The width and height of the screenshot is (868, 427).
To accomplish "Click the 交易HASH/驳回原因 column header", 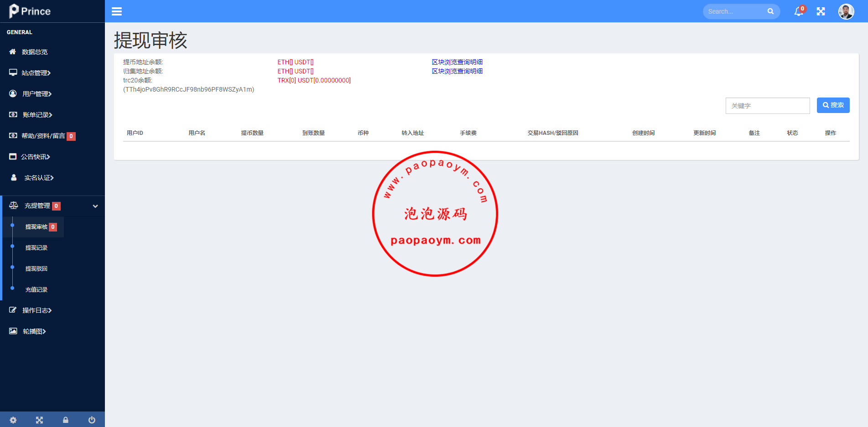I will pos(553,133).
